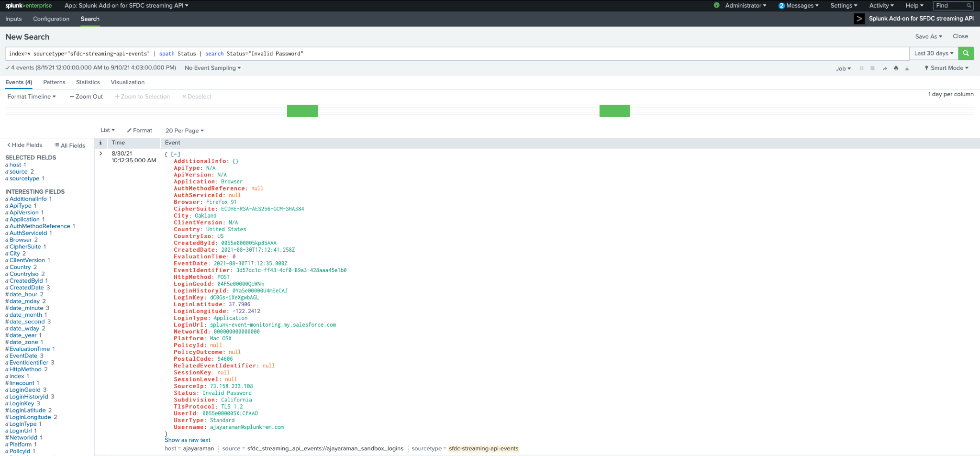980x456 pixels.
Task: Select the sourcetype selected field
Action: pyautogui.click(x=24, y=178)
